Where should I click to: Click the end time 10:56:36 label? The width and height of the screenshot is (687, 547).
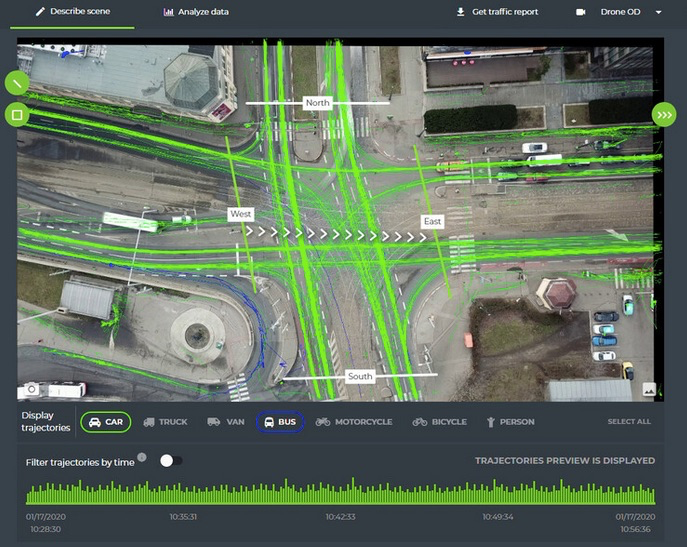(635, 529)
